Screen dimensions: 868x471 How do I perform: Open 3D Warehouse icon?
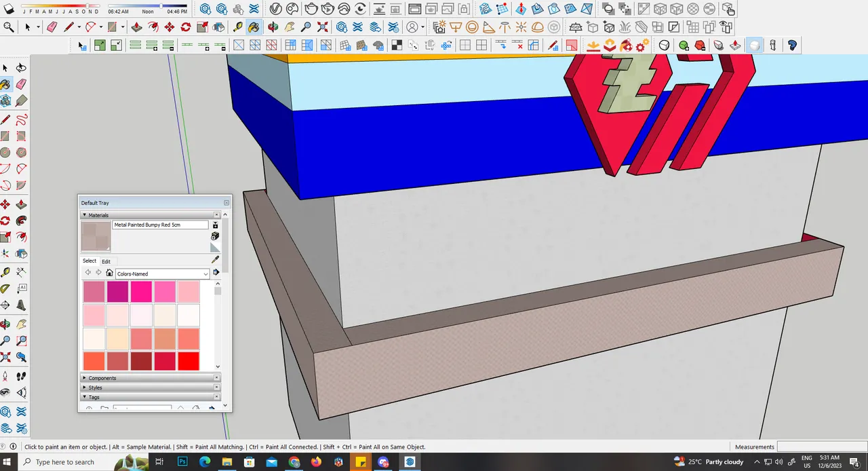pos(342,27)
